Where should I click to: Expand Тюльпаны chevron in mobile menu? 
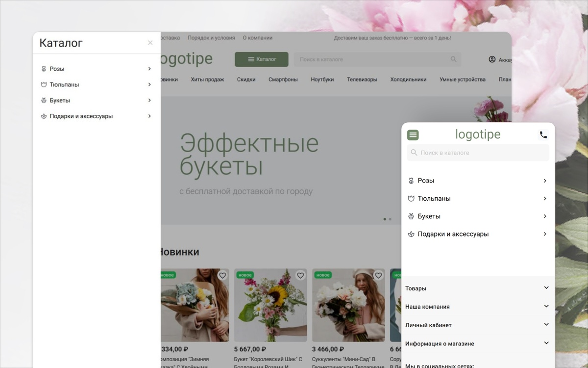click(545, 199)
